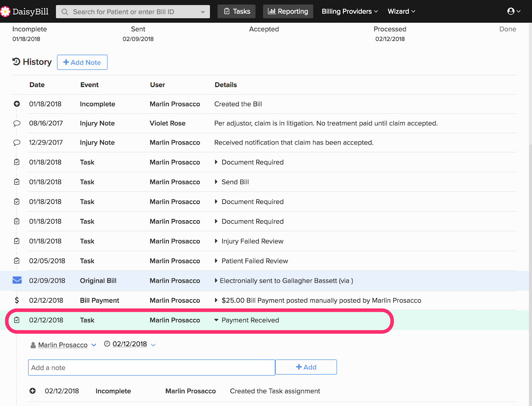
Task: Expand the Send Bill task details
Action: (x=216, y=182)
